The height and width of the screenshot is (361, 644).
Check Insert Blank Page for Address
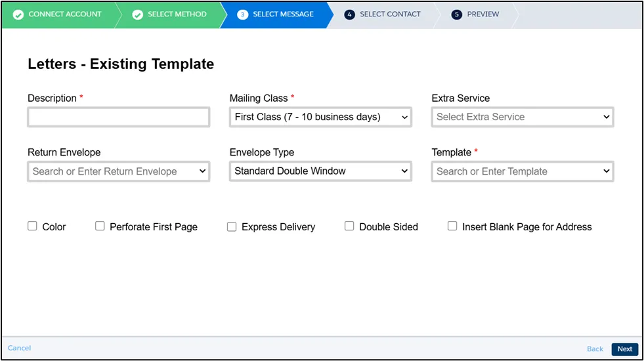pos(452,226)
